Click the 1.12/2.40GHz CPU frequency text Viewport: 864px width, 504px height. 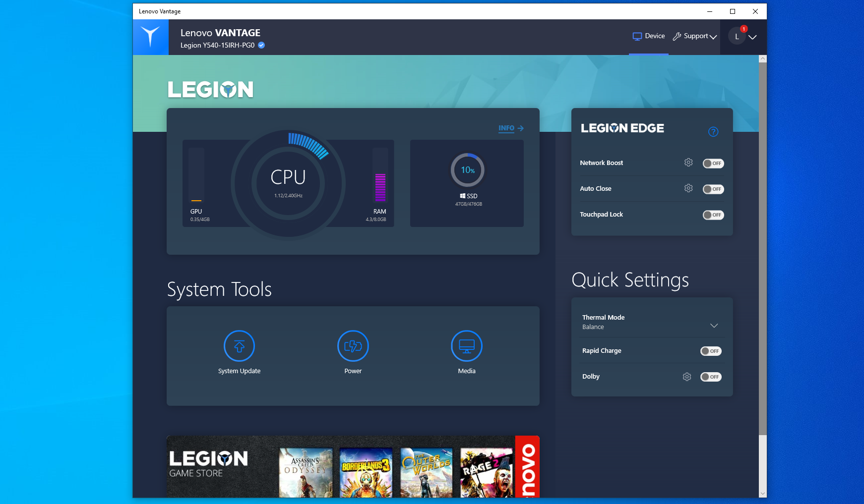[288, 196]
